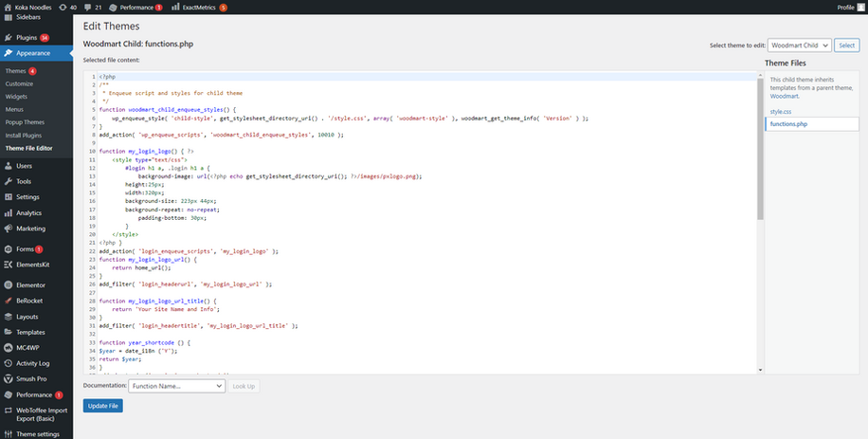Click the function year_shortcode code line
Screen dimensions: 868x439
144,342
